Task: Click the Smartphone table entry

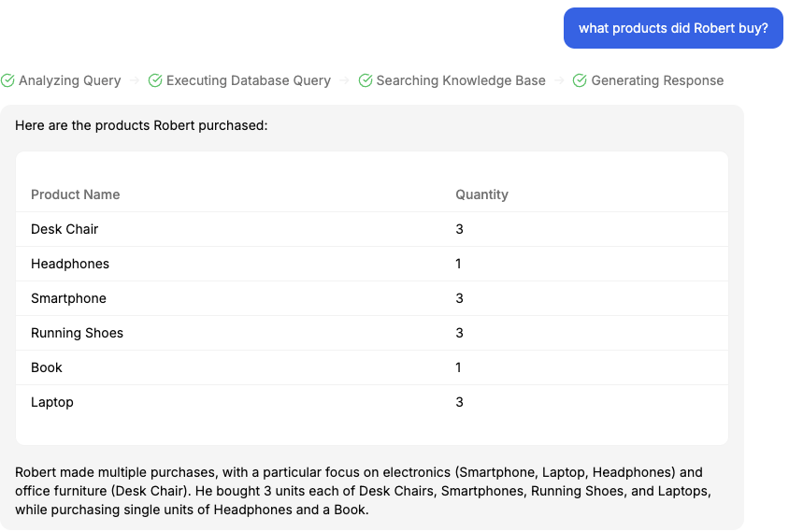Action: pyautogui.click(x=68, y=298)
